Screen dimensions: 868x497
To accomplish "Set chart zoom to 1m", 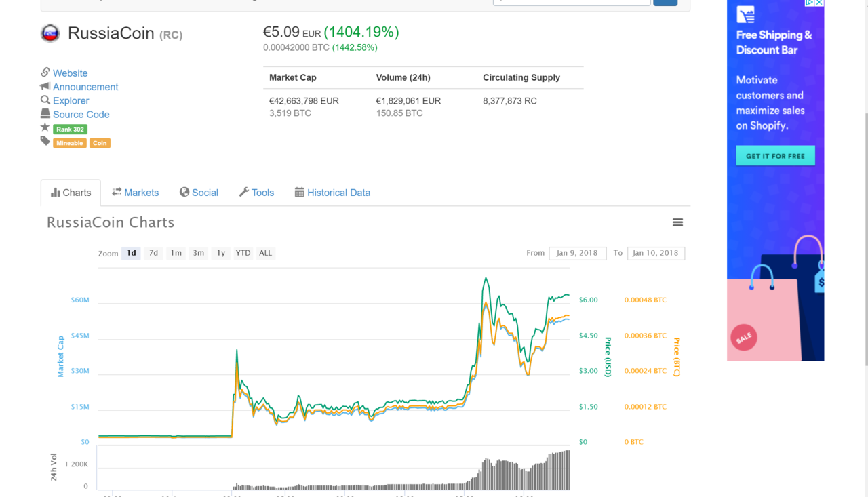I will pyautogui.click(x=176, y=253).
